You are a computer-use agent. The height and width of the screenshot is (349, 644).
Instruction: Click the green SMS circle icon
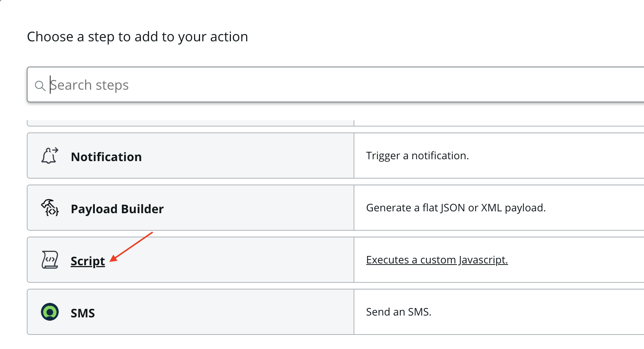(50, 312)
